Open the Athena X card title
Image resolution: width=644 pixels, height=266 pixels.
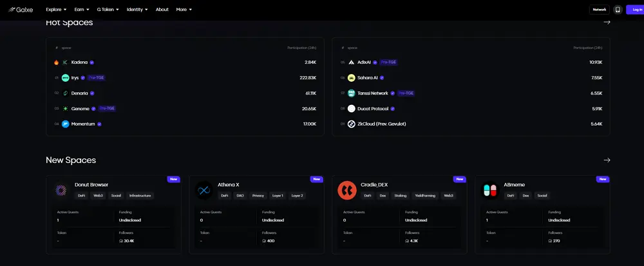(x=229, y=185)
